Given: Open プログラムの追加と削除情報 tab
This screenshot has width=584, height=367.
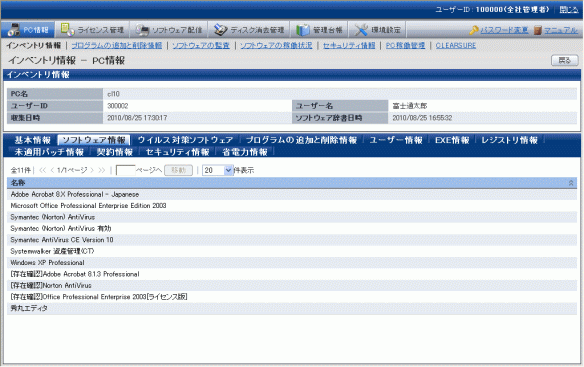Looking at the screenshot, I should 301,140.
